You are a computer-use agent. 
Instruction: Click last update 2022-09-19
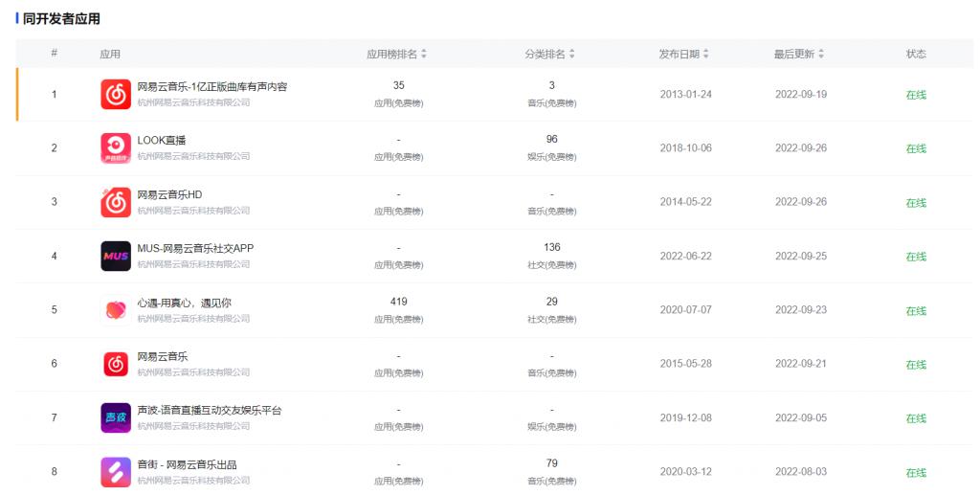(x=801, y=95)
